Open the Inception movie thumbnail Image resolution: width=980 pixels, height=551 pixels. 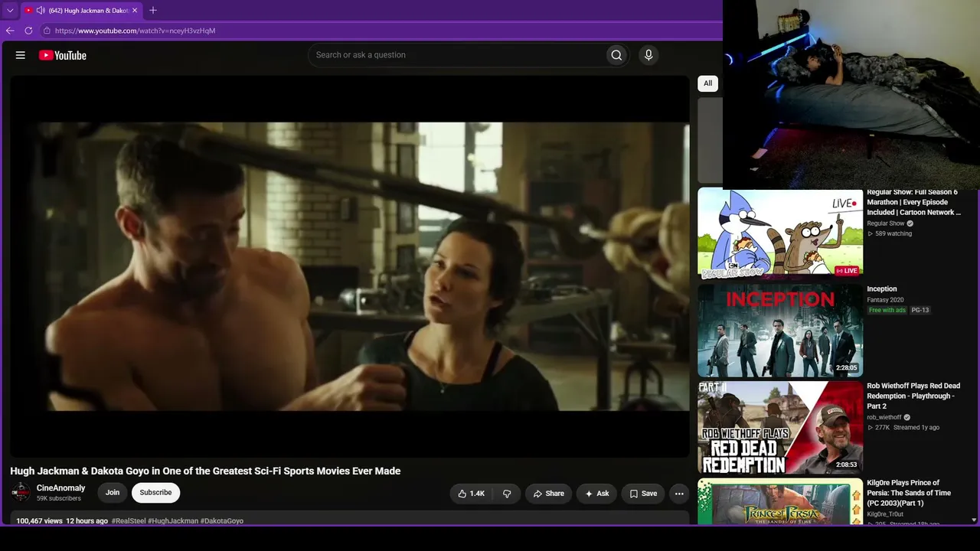pos(780,331)
